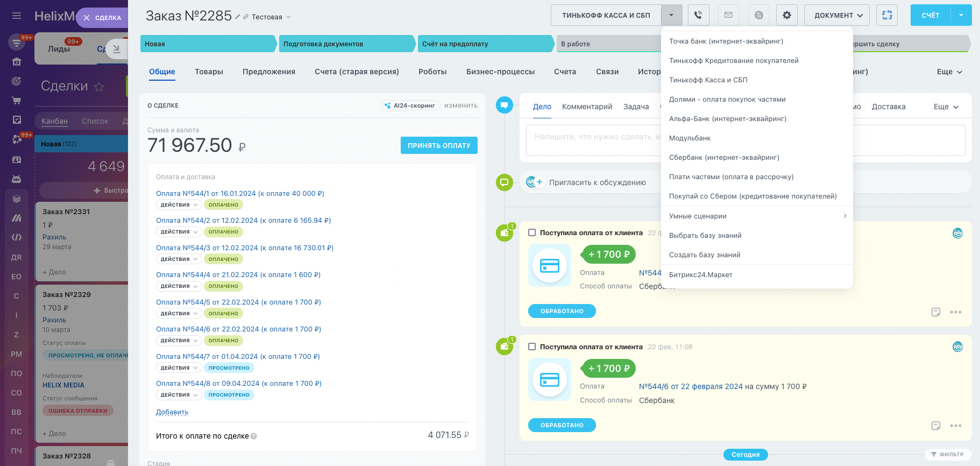The width and height of the screenshot is (980, 466).
Task: Set deal stage to Подготовка документов
Action: (x=347, y=44)
